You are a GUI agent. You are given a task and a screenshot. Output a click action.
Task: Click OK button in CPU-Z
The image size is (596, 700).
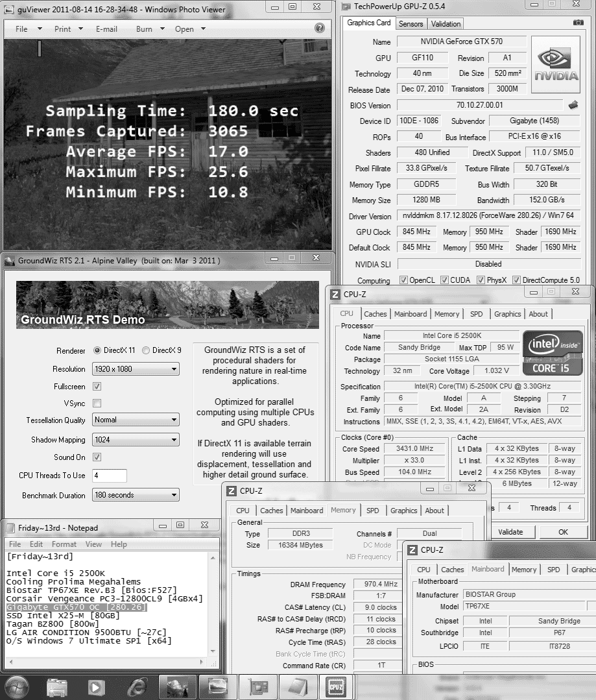click(x=563, y=532)
